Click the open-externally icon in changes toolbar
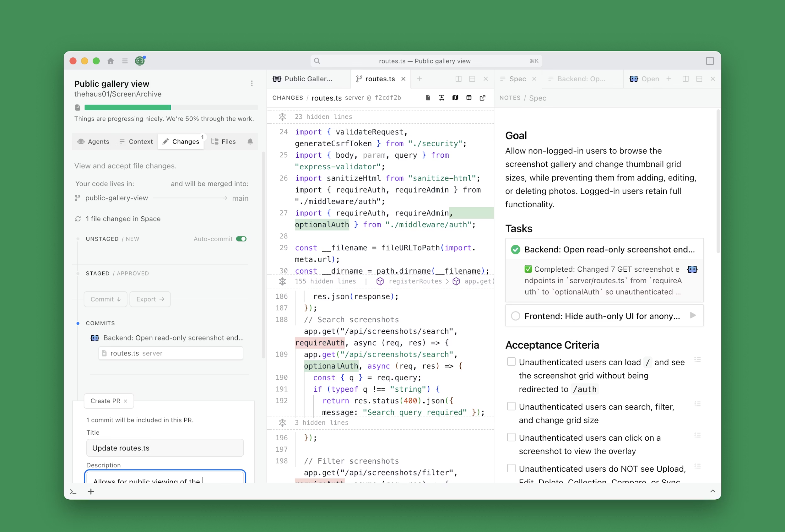This screenshot has height=532, width=785. (x=482, y=98)
